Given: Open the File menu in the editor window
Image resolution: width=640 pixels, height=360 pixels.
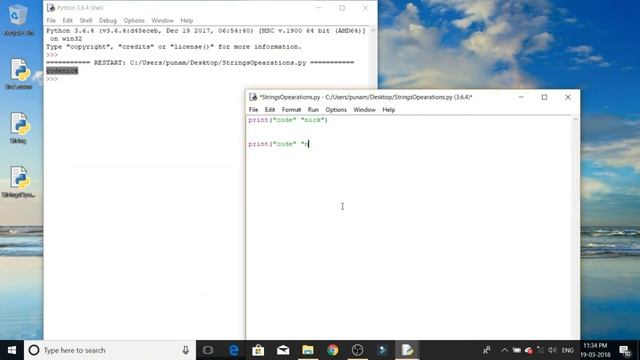Looking at the screenshot, I should point(253,110).
